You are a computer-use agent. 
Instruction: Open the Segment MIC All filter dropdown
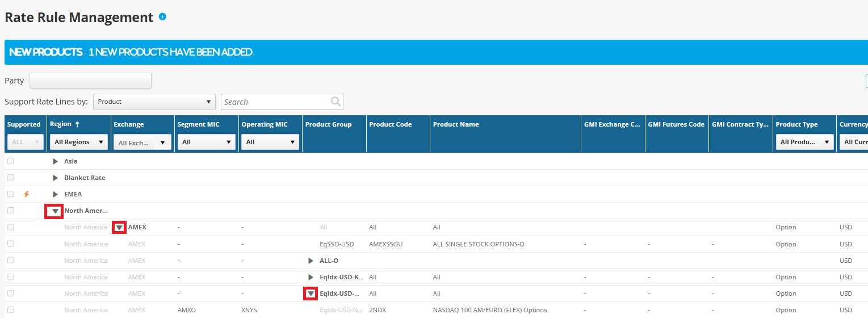(207, 142)
